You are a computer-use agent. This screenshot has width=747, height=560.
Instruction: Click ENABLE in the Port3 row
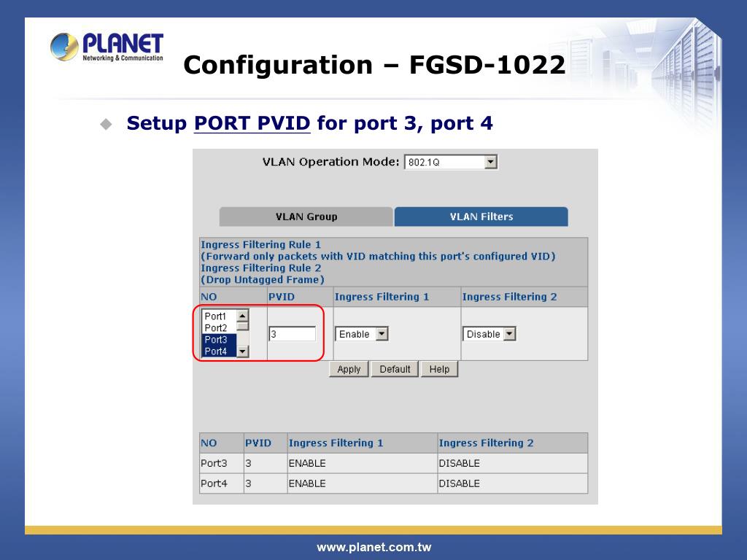[x=307, y=463]
